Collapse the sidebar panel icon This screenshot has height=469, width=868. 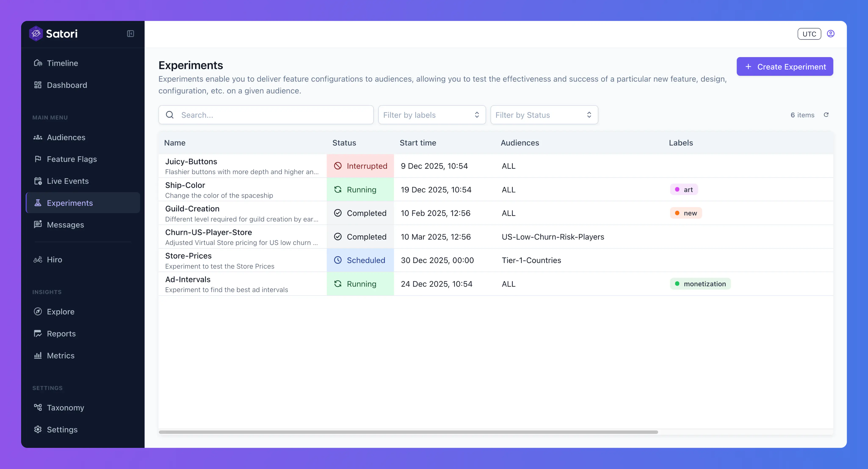[130, 34]
